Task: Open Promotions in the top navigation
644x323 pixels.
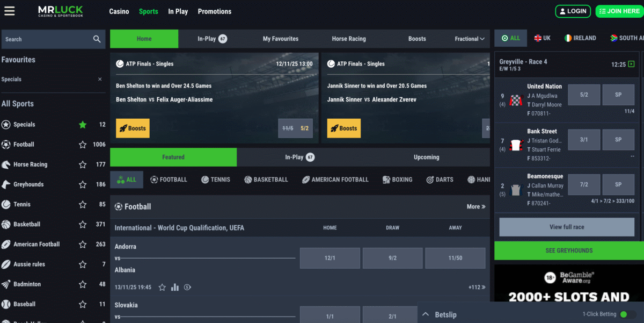Action: pyautogui.click(x=214, y=11)
